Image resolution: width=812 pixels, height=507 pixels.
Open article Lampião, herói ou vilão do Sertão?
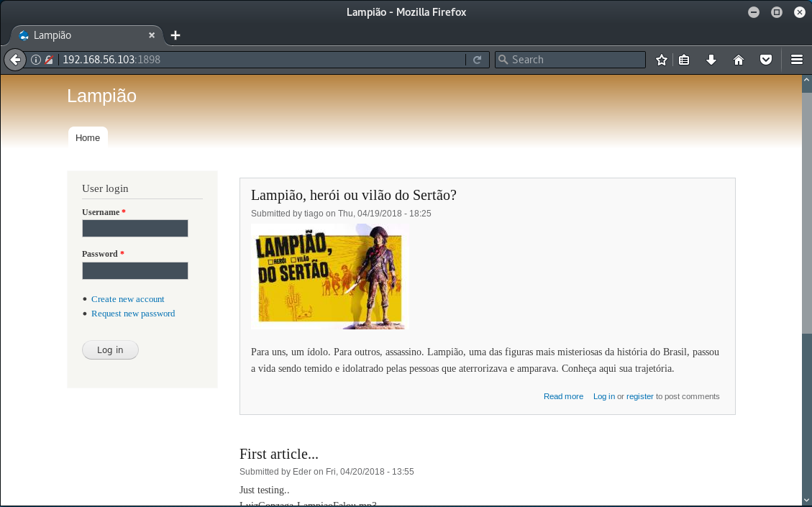(x=354, y=195)
